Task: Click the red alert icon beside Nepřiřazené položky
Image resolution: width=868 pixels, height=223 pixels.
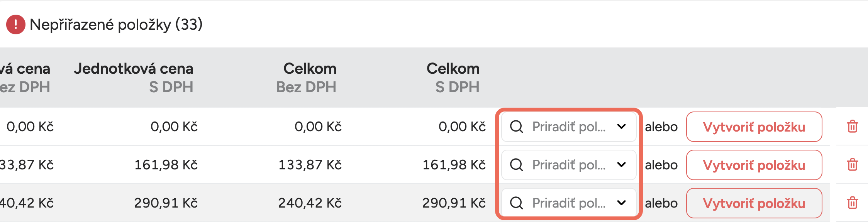Action: pos(16,25)
